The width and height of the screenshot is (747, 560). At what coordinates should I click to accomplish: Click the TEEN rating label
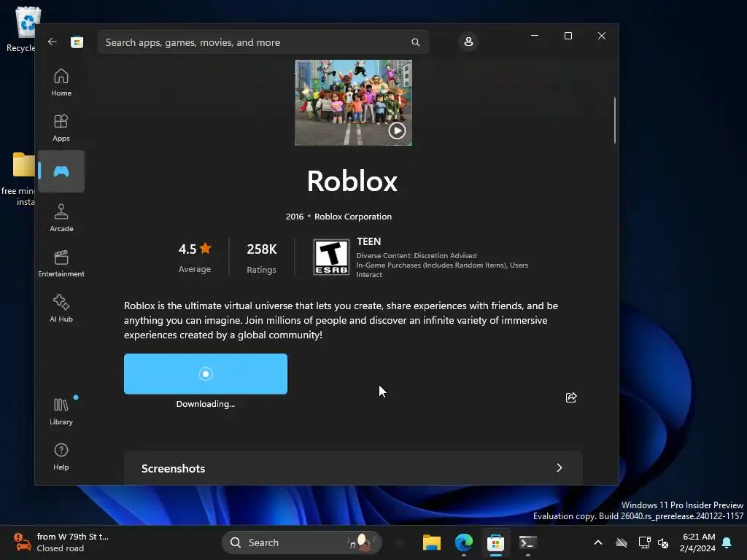tap(368, 241)
